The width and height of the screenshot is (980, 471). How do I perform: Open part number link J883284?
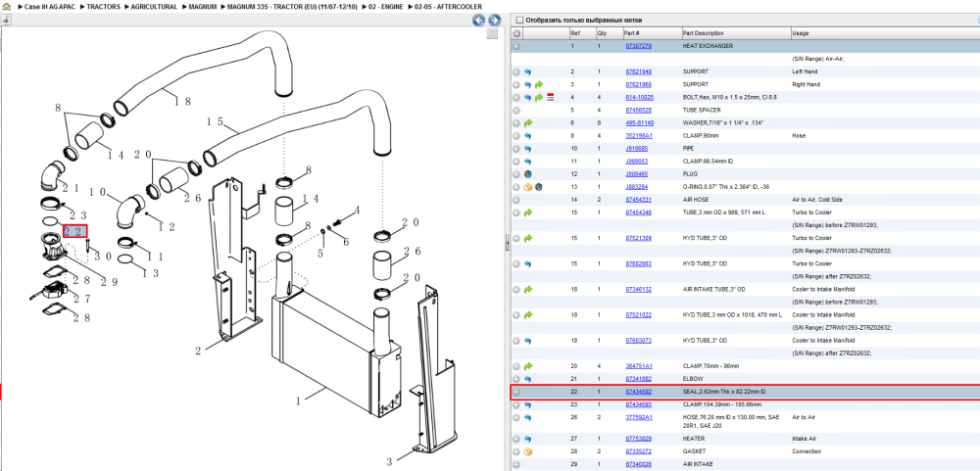[x=637, y=187]
